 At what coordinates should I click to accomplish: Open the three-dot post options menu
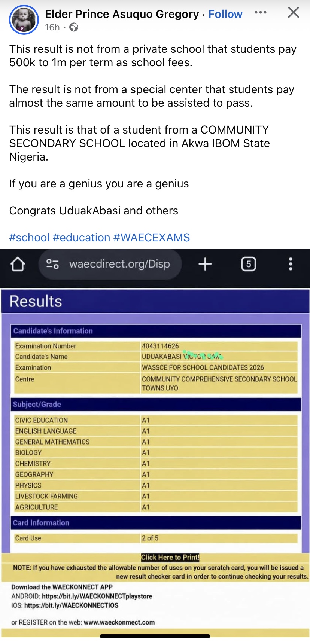coord(261,13)
